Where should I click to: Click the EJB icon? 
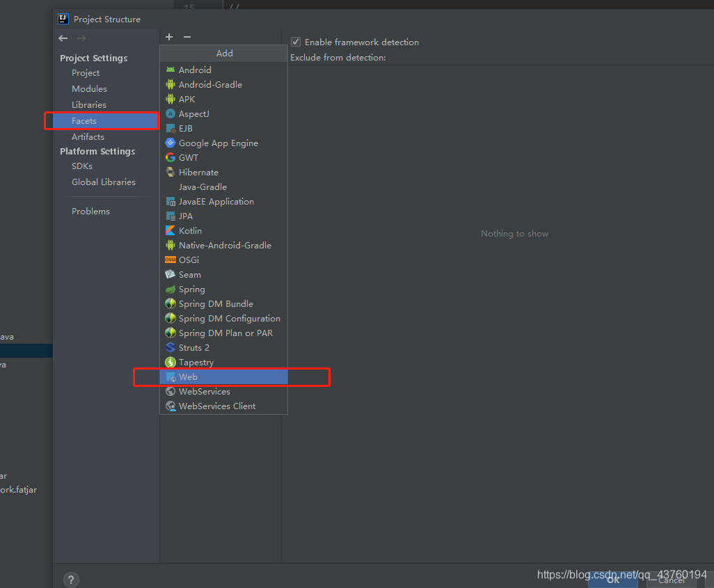click(170, 129)
